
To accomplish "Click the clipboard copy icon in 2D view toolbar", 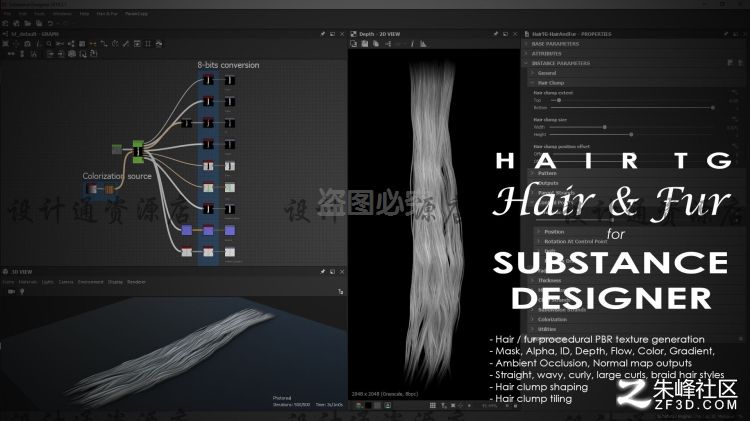I will 376,44.
